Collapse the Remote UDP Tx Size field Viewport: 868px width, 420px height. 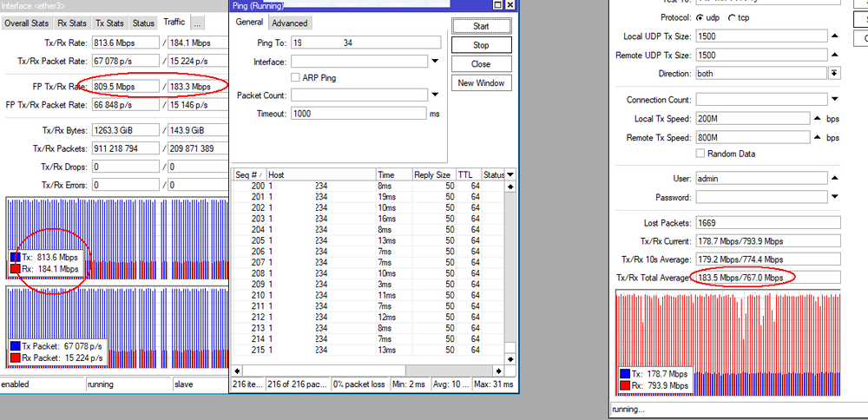835,56
